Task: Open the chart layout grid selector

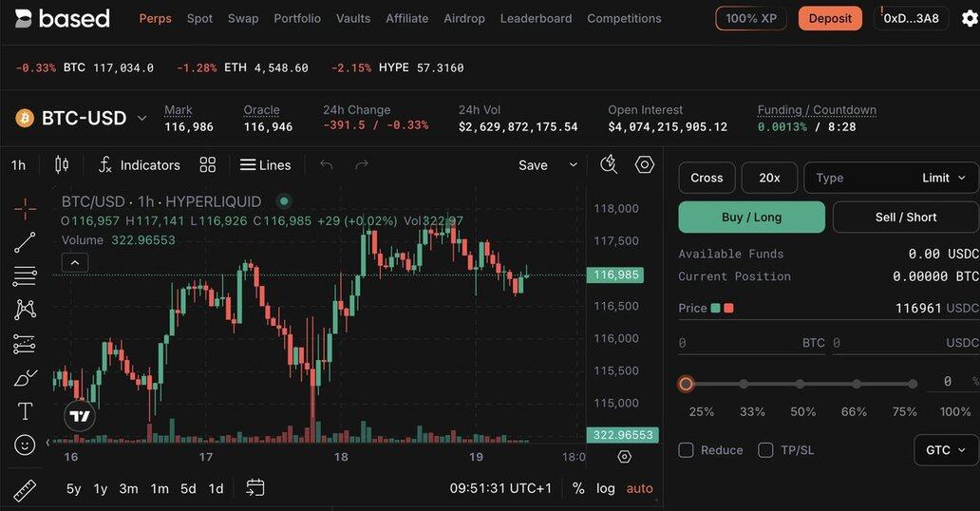Action: pos(208,164)
